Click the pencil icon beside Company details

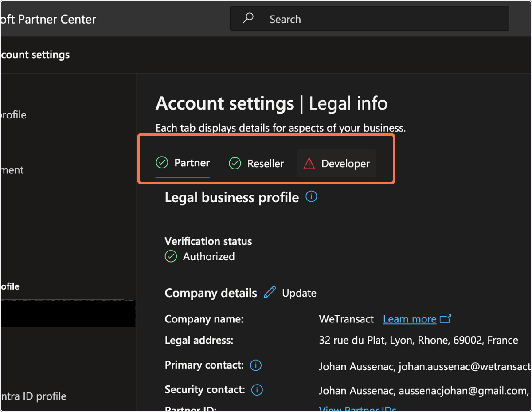click(x=270, y=293)
